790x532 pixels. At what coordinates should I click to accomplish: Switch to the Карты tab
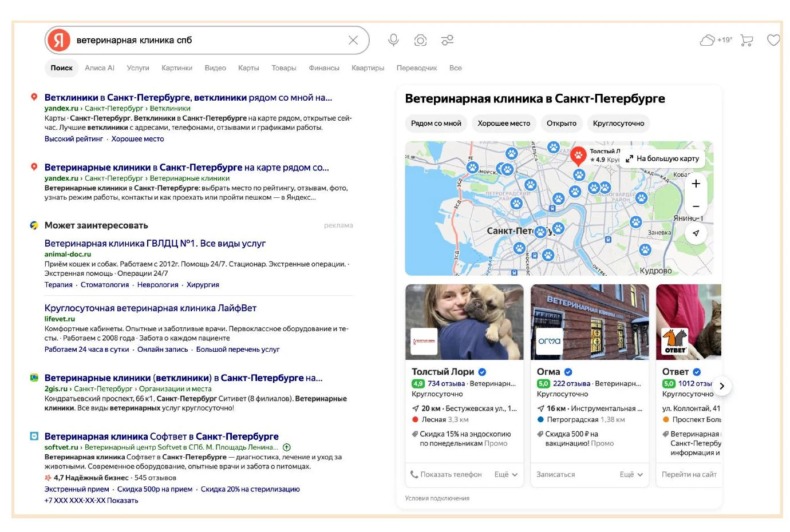248,68
